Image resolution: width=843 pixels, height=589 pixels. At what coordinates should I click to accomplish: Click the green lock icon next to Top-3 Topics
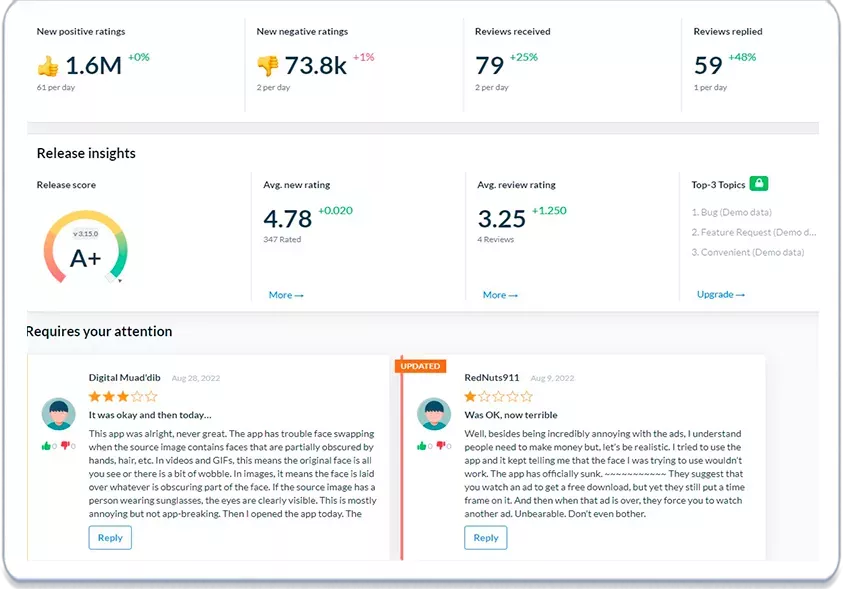pos(759,183)
